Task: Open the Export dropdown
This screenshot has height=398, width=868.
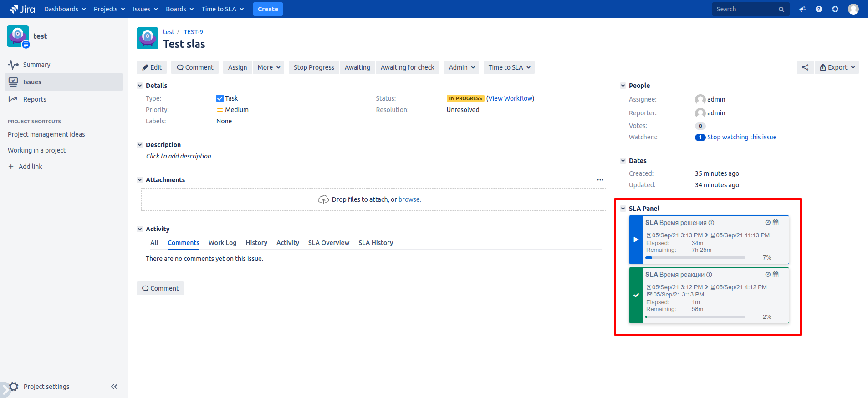Action: [837, 67]
